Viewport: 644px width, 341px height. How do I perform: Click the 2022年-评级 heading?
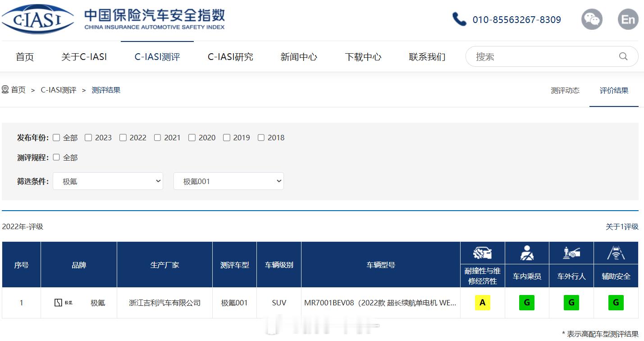23,226
